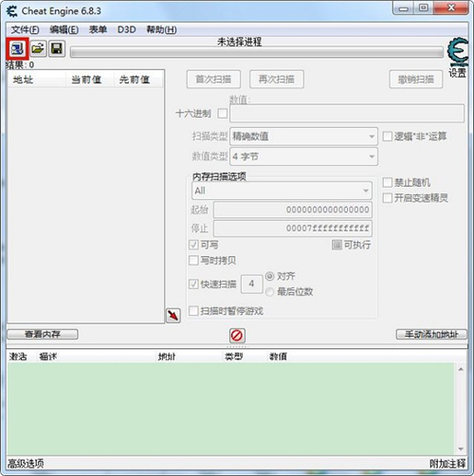Screen dimensions: 474x476
Task: Click the 设置 label under the logo
Action: [457, 73]
